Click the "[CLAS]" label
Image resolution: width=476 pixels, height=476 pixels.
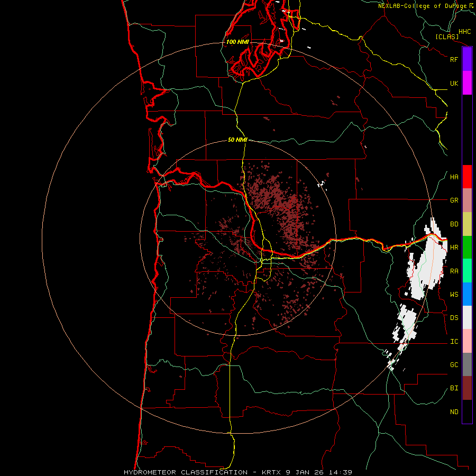point(447,36)
